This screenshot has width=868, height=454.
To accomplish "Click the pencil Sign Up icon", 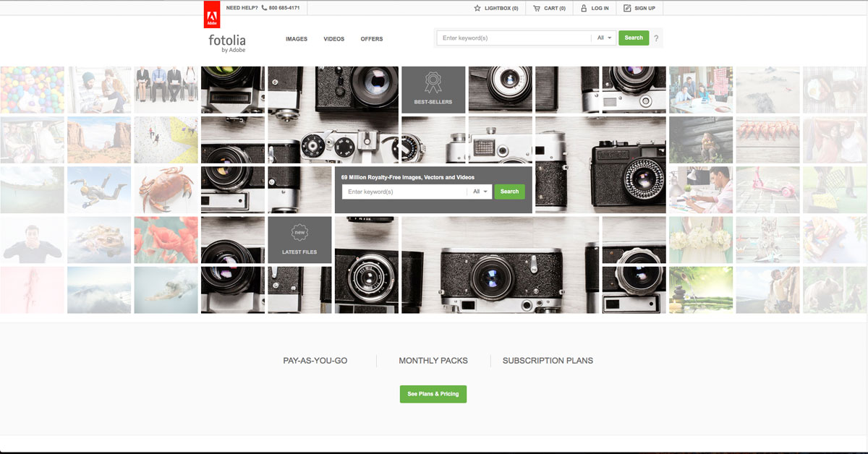I will [x=627, y=9].
